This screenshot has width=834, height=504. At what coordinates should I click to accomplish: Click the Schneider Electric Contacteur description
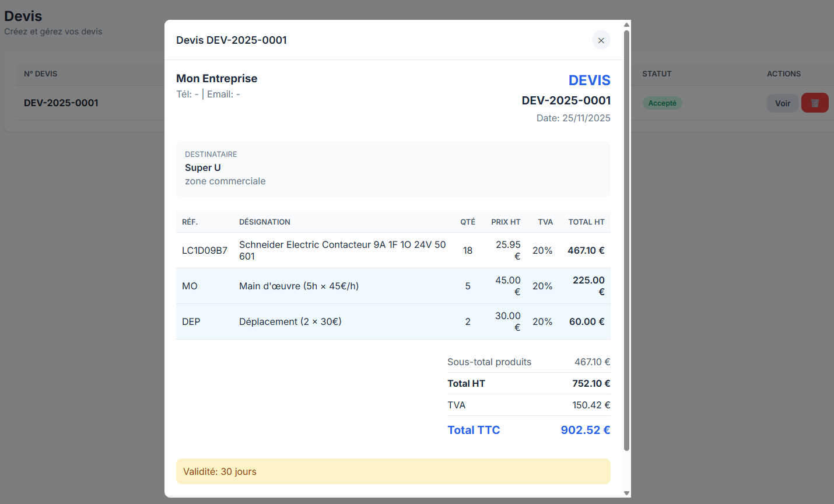[x=342, y=250]
